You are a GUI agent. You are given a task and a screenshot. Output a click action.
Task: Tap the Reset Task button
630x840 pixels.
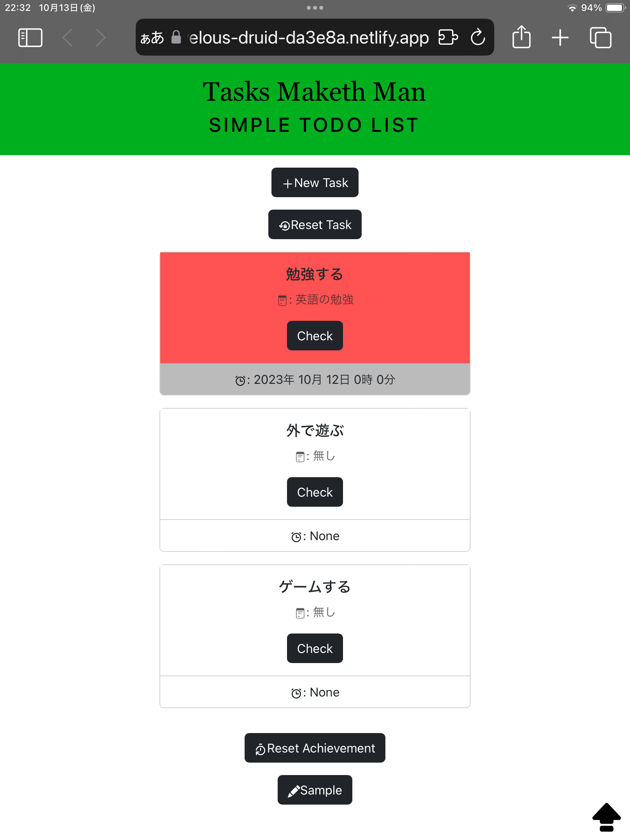[315, 224]
